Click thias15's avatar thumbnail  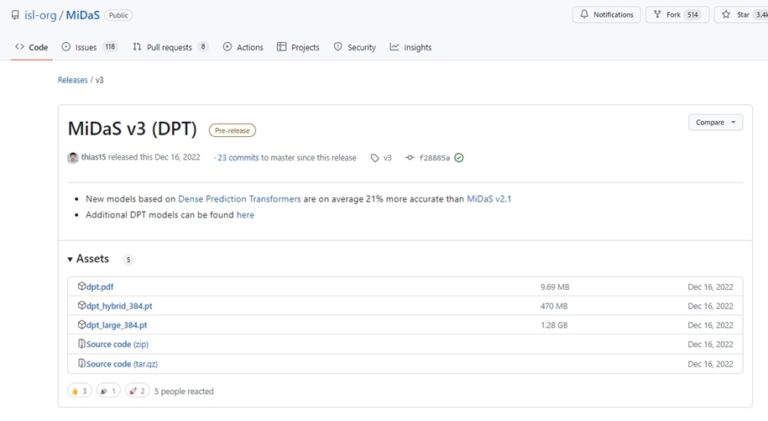pyautogui.click(x=73, y=158)
